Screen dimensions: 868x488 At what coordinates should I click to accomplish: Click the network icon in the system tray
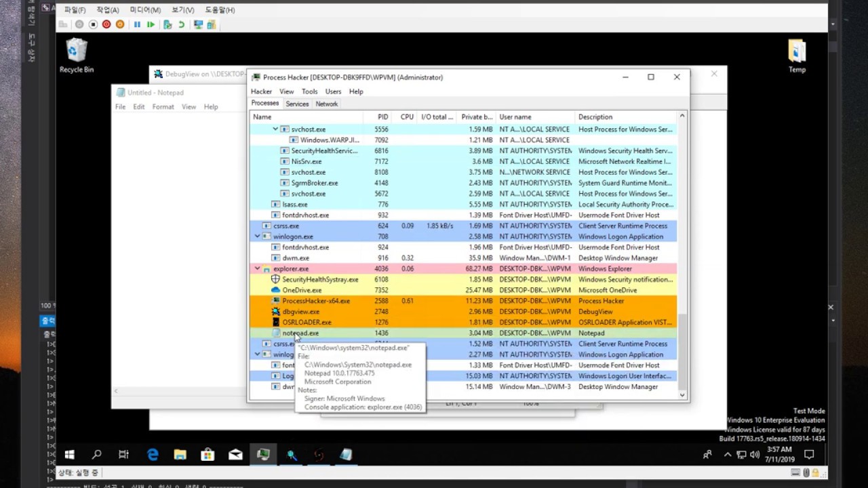point(741,455)
